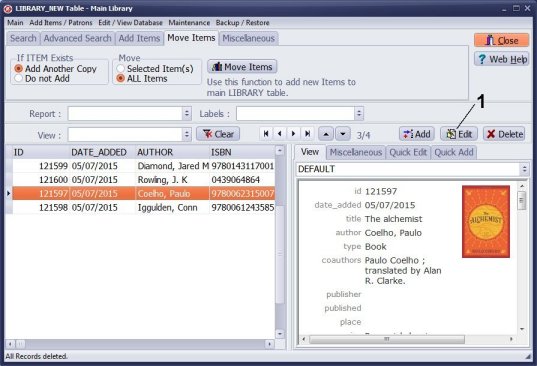Open Backup / Restore menu
The width and height of the screenshot is (537, 366).
242,23
